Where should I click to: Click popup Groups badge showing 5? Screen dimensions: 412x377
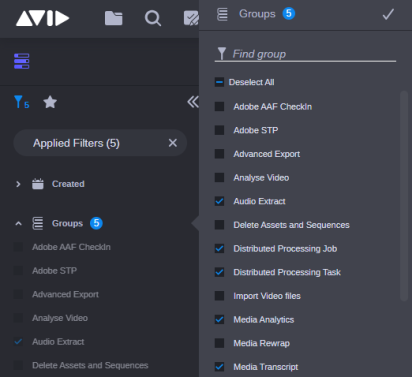pyautogui.click(x=289, y=14)
